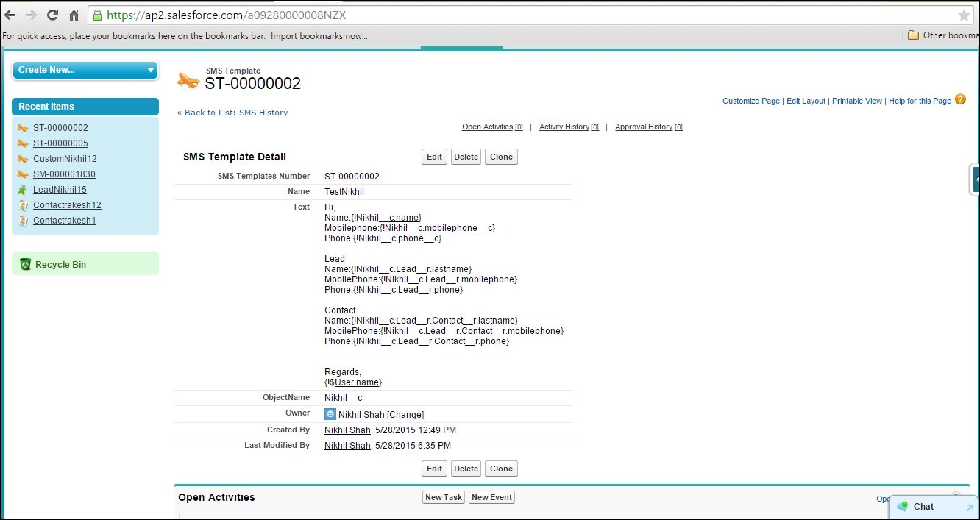980x520 pixels.
Task: Click Delete button above the detail fields
Action: coord(466,157)
